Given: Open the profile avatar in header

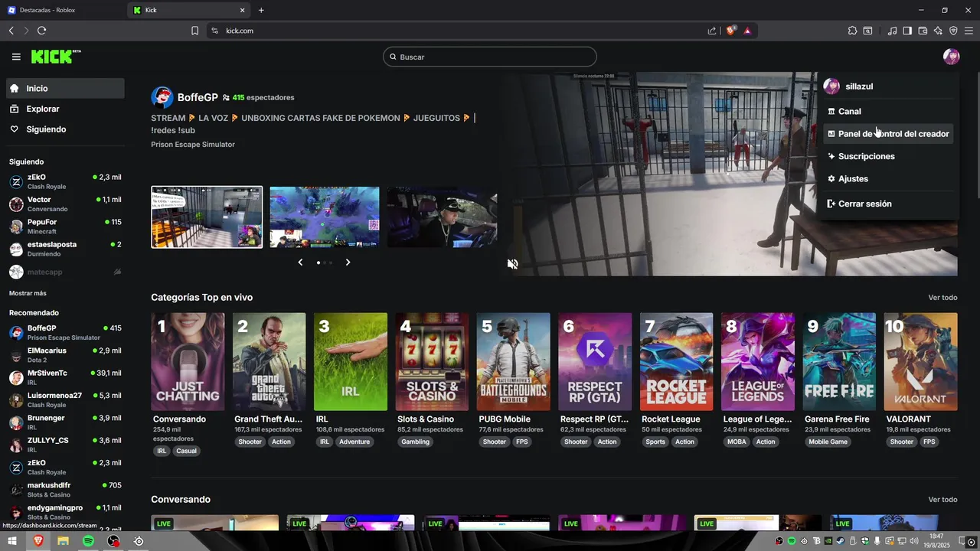Looking at the screenshot, I should click(951, 57).
